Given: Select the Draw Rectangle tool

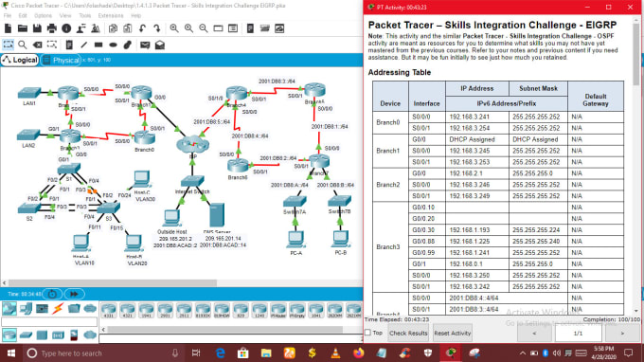Looking at the screenshot, I should click(x=98, y=45).
